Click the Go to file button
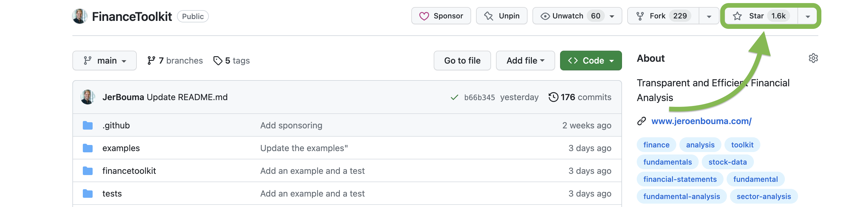 pos(462,60)
